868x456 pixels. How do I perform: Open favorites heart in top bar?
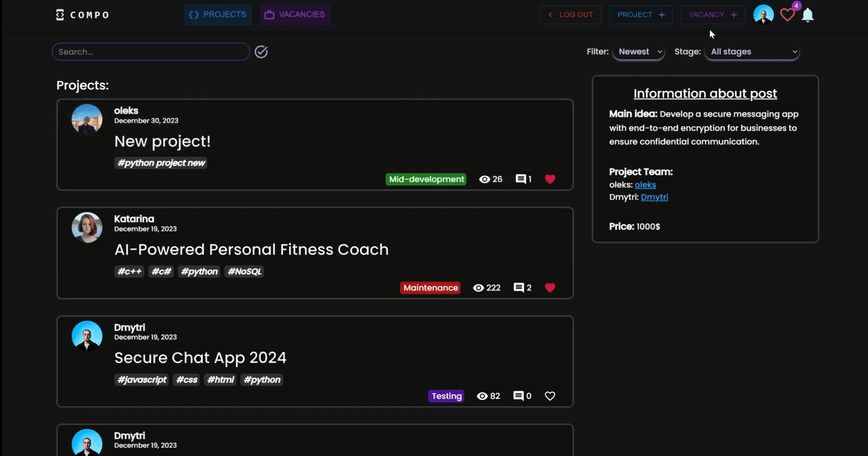[x=787, y=15]
